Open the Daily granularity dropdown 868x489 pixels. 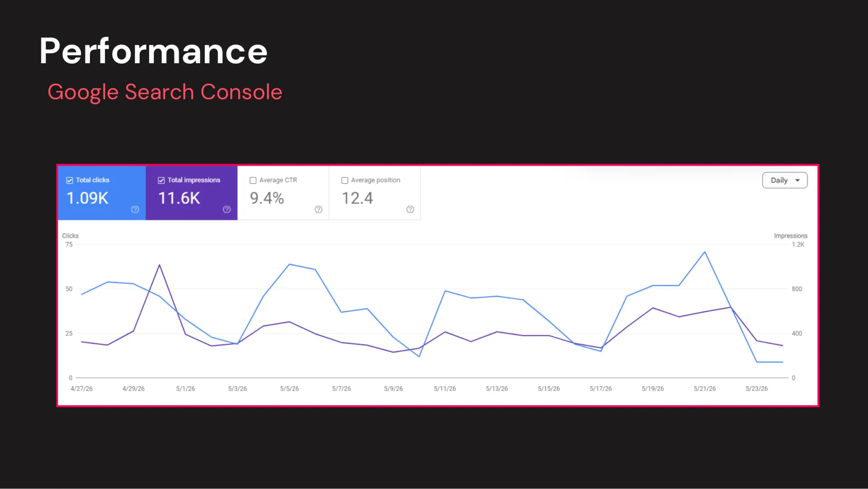click(x=785, y=180)
